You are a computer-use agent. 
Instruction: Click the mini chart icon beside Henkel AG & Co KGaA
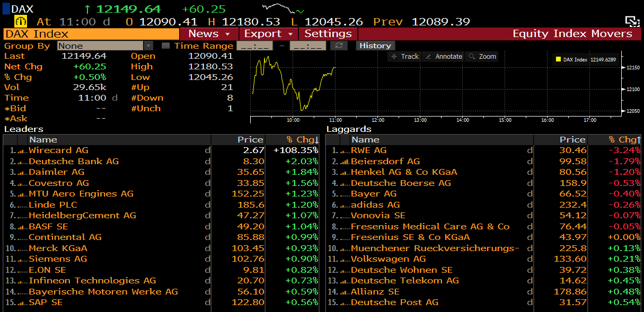(345, 172)
